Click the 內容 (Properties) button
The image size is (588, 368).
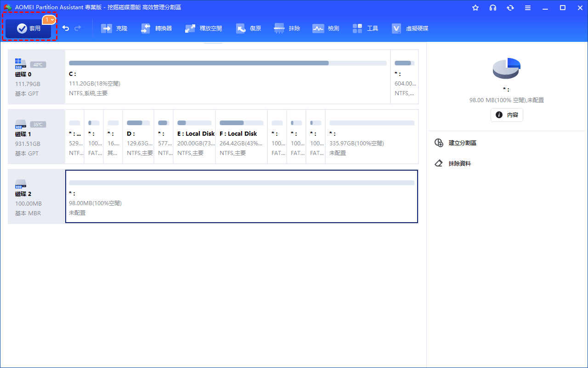click(507, 115)
